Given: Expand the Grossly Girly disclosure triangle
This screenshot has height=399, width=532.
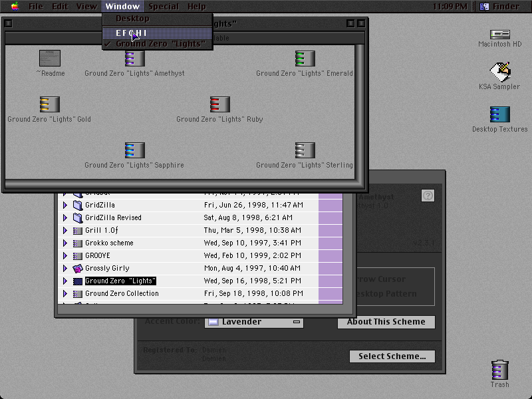Looking at the screenshot, I should (x=65, y=268).
